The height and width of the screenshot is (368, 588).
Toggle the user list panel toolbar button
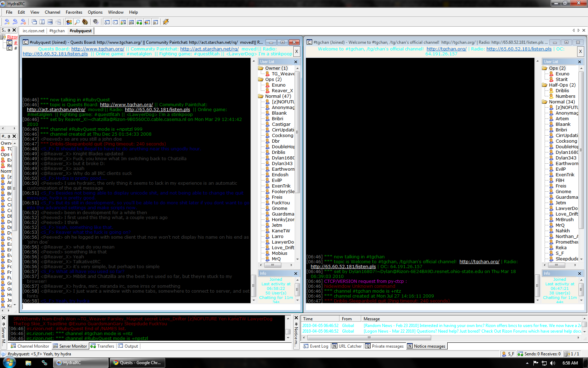[69, 22]
